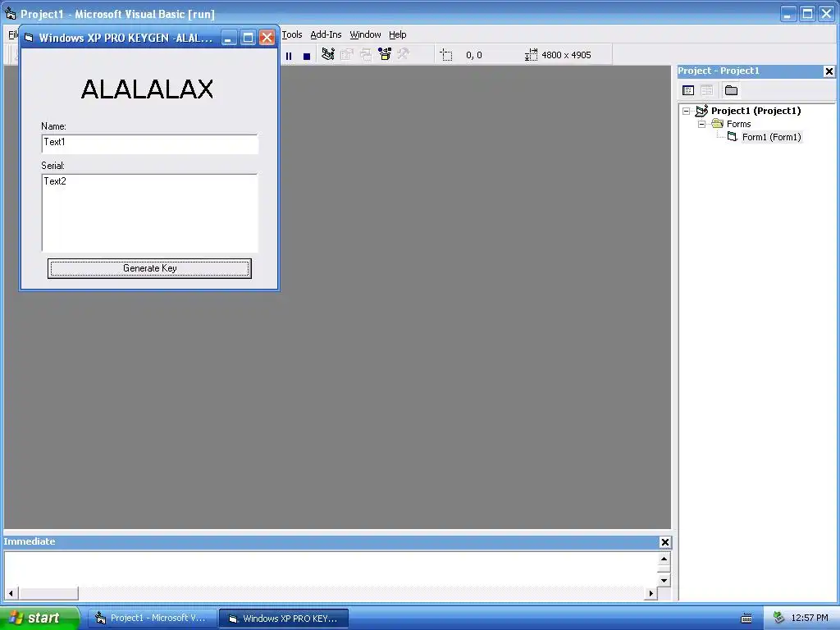This screenshot has width=840, height=630.
Task: Select the Forms folder in tree
Action: pyautogui.click(x=739, y=125)
